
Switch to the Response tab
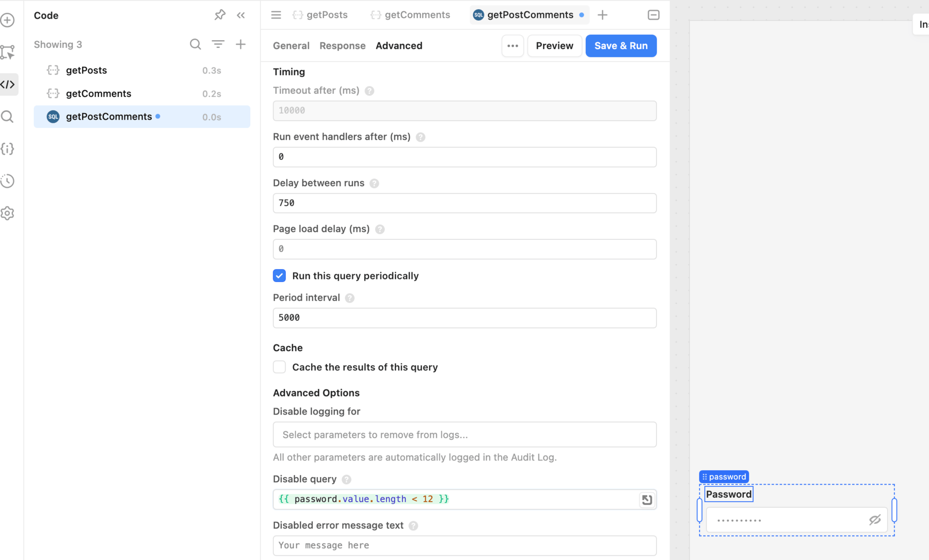[x=343, y=46]
